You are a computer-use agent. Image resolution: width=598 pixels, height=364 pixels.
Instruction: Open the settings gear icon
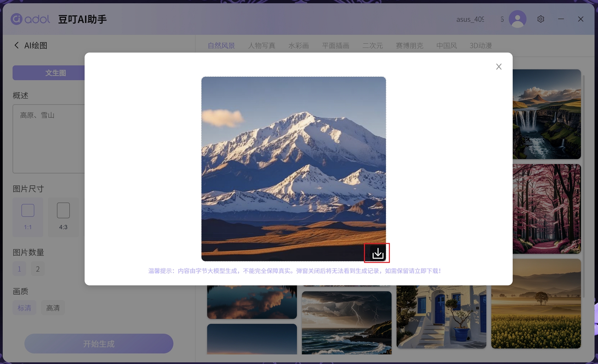click(x=540, y=19)
